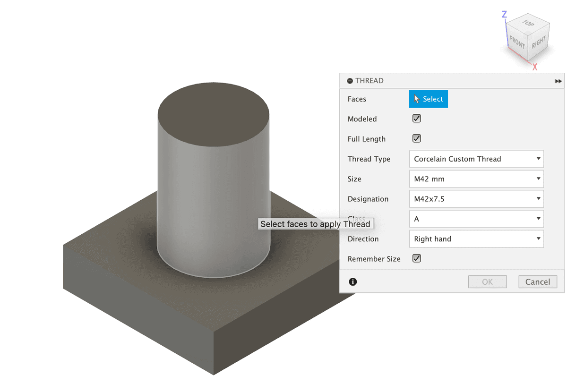This screenshot has width=567, height=392.
Task: Toggle the Modeled checkbox
Action: point(417,119)
